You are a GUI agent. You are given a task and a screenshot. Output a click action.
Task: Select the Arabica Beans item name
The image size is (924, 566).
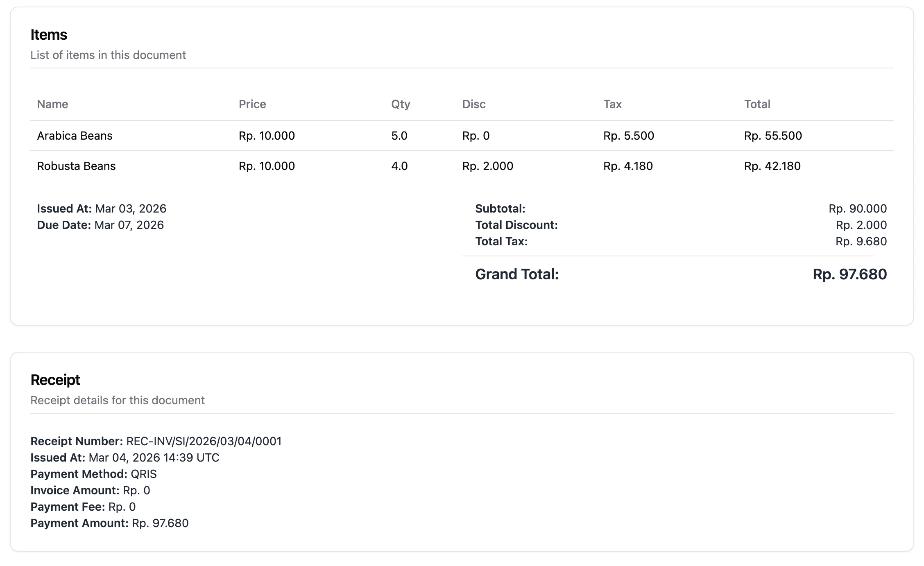(x=75, y=136)
